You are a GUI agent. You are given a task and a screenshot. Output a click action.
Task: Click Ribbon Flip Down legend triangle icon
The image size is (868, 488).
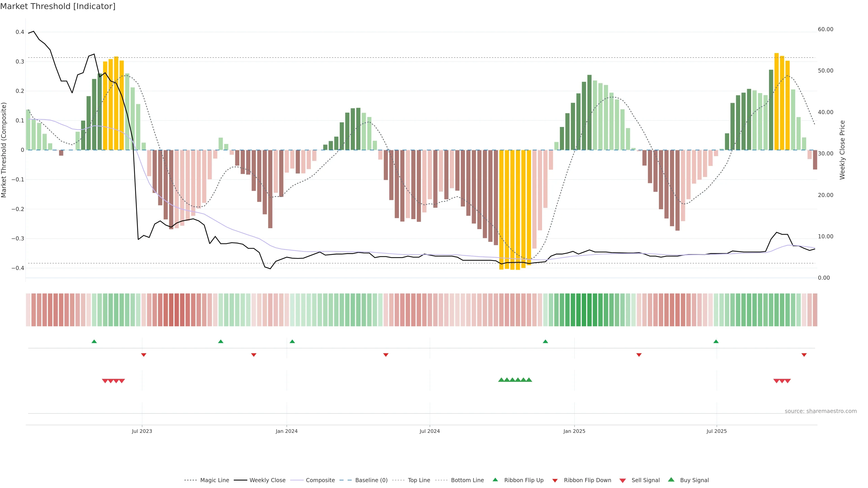coord(555,481)
